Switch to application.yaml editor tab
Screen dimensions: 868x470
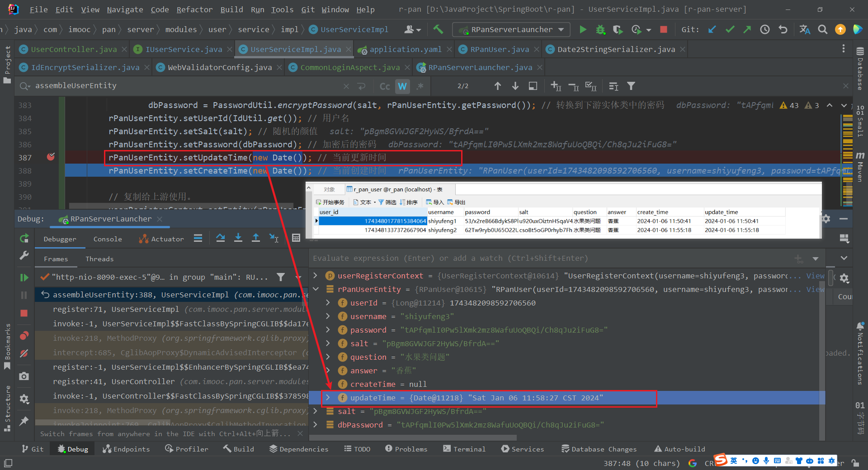click(x=405, y=49)
